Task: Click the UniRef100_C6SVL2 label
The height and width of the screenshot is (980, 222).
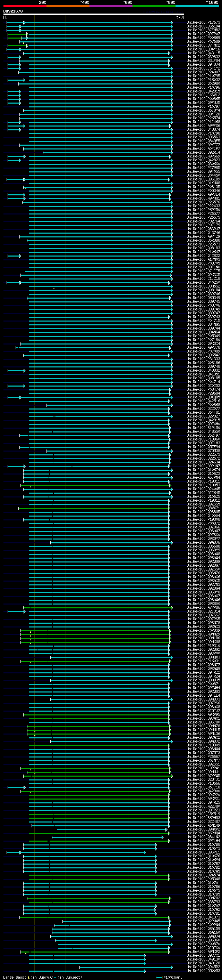Action: (x=203, y=95)
